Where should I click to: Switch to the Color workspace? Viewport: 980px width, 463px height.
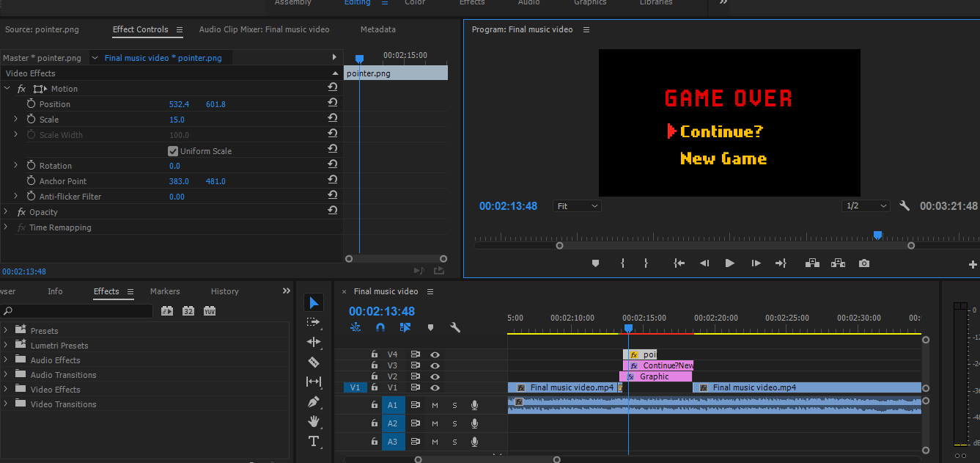point(415,2)
